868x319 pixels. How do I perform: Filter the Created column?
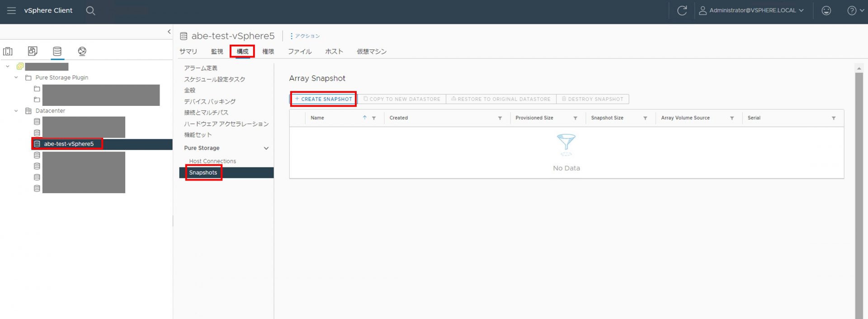pyautogui.click(x=500, y=118)
